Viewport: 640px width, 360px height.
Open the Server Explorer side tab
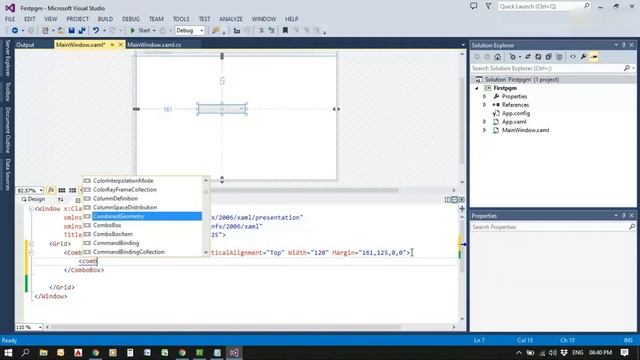(x=7, y=58)
